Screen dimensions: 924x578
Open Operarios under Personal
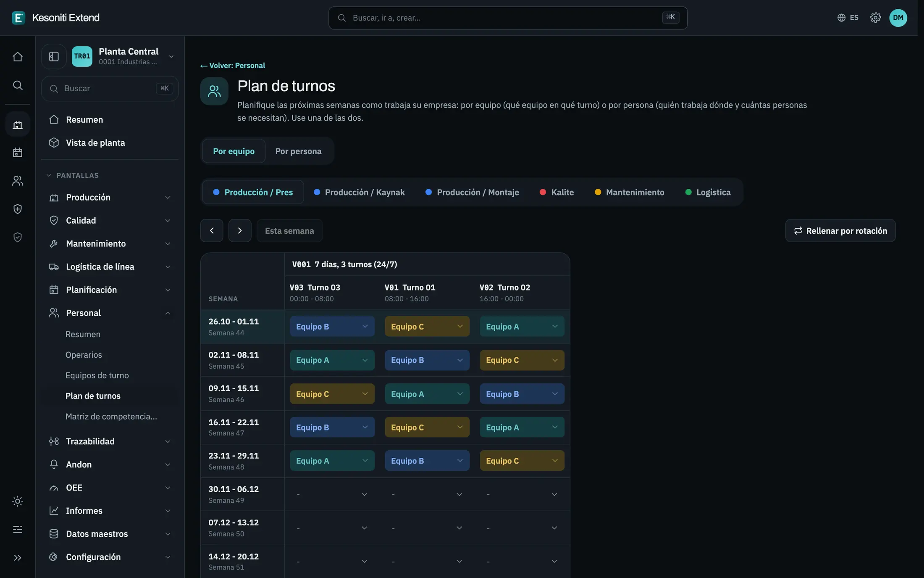[x=84, y=355]
